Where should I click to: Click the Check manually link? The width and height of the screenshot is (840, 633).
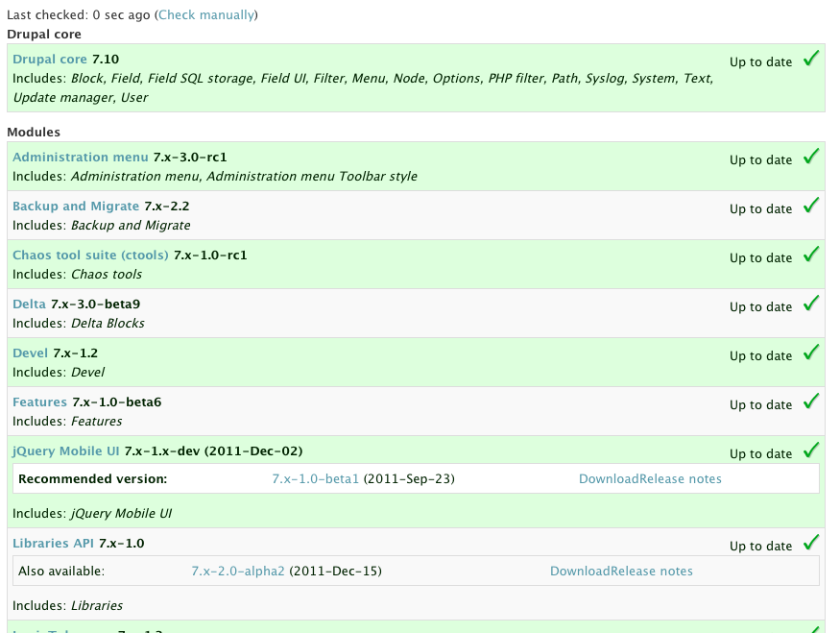pyautogui.click(x=206, y=15)
